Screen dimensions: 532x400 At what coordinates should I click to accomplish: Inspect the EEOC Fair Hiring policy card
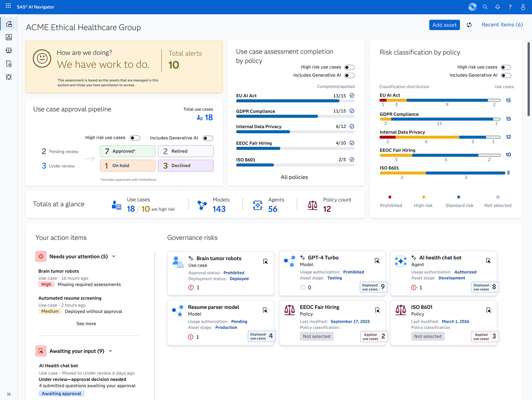(x=377, y=310)
